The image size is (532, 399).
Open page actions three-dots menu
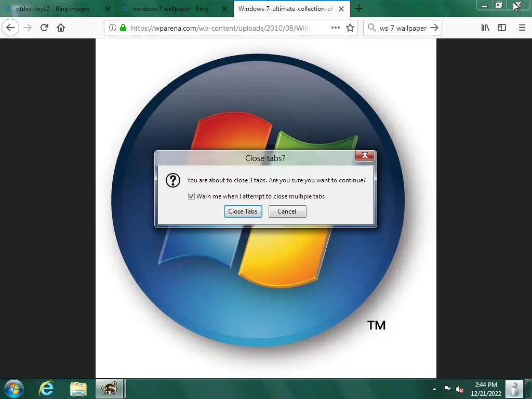pyautogui.click(x=336, y=28)
